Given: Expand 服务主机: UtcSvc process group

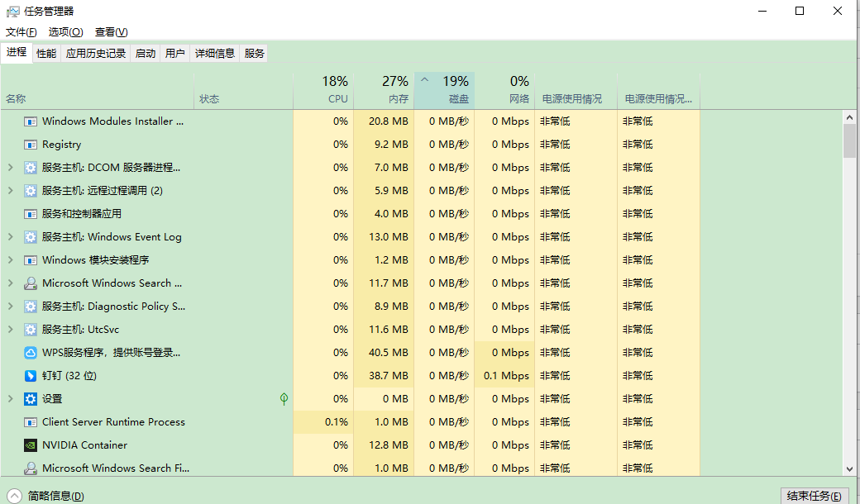Looking at the screenshot, I should click(10, 330).
